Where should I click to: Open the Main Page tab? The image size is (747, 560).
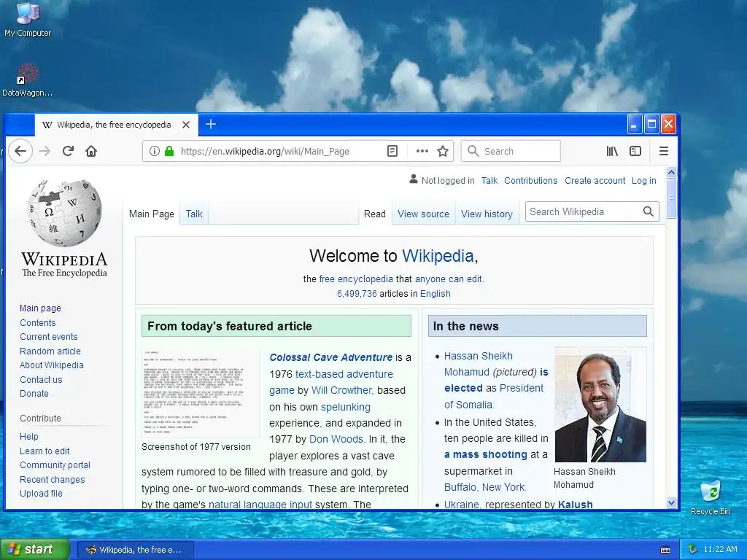click(x=152, y=214)
